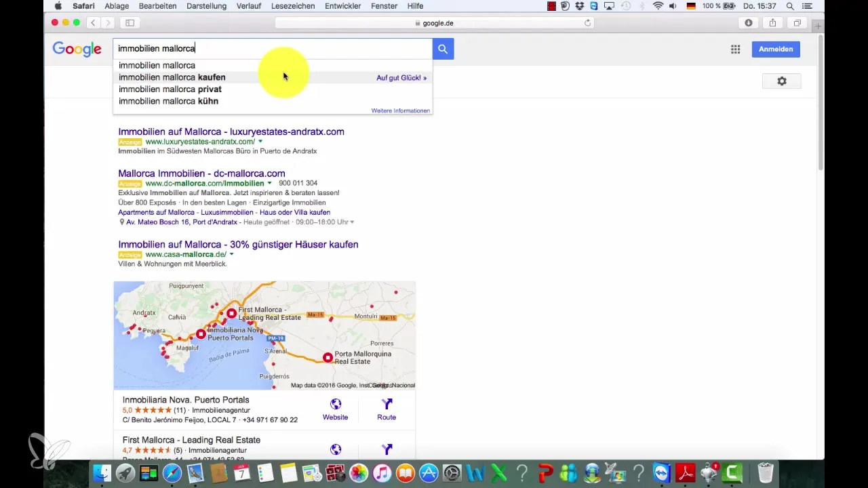Viewport: 868px width, 488px height.
Task: Click First Mallorca - Leading Real Estate listing title
Action: click(191, 440)
